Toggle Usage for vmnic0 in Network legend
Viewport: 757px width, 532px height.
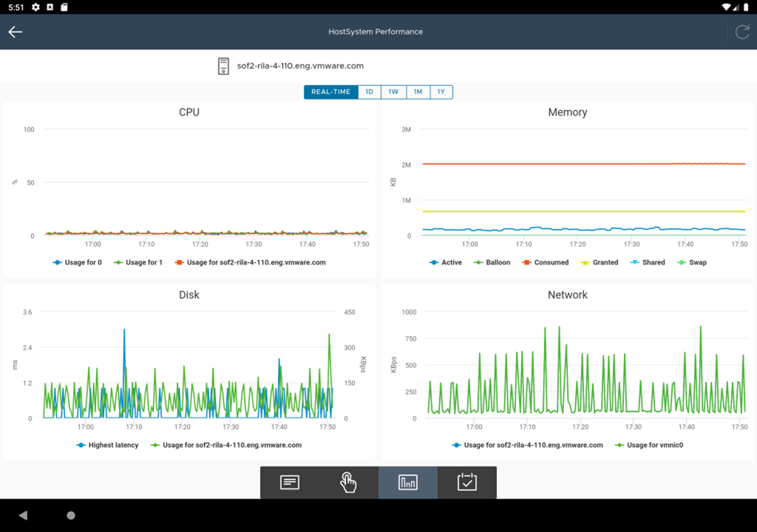pyautogui.click(x=649, y=445)
